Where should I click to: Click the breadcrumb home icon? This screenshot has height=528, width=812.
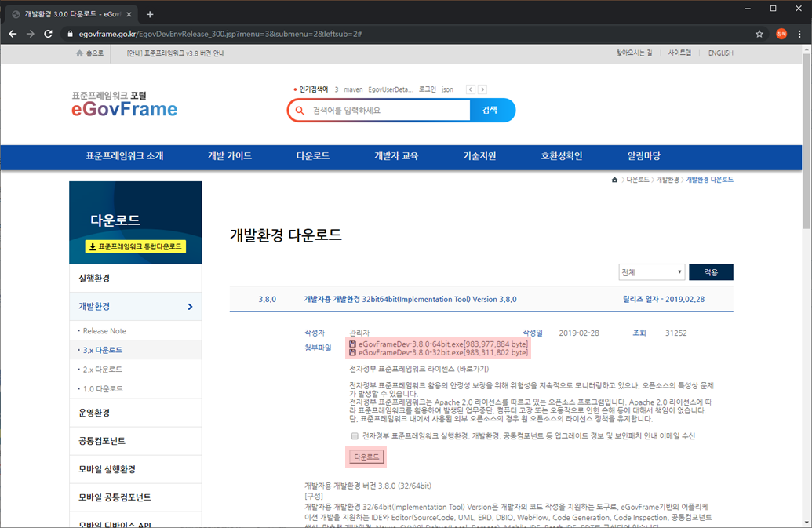[x=614, y=180]
